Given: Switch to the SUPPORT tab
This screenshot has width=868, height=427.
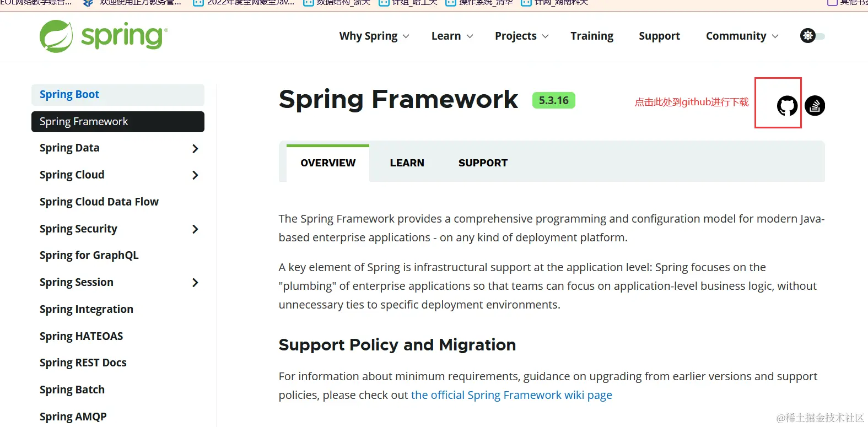Looking at the screenshot, I should 483,163.
